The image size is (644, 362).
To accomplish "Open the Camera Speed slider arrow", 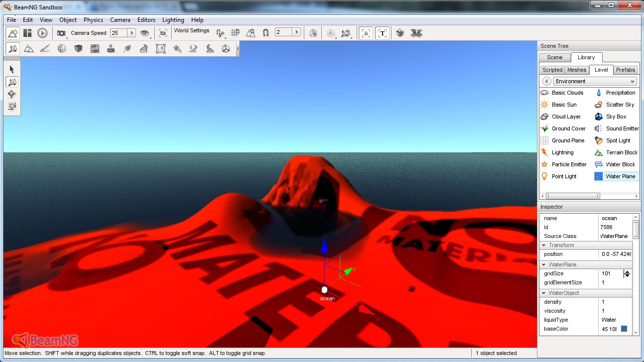I will (x=132, y=33).
